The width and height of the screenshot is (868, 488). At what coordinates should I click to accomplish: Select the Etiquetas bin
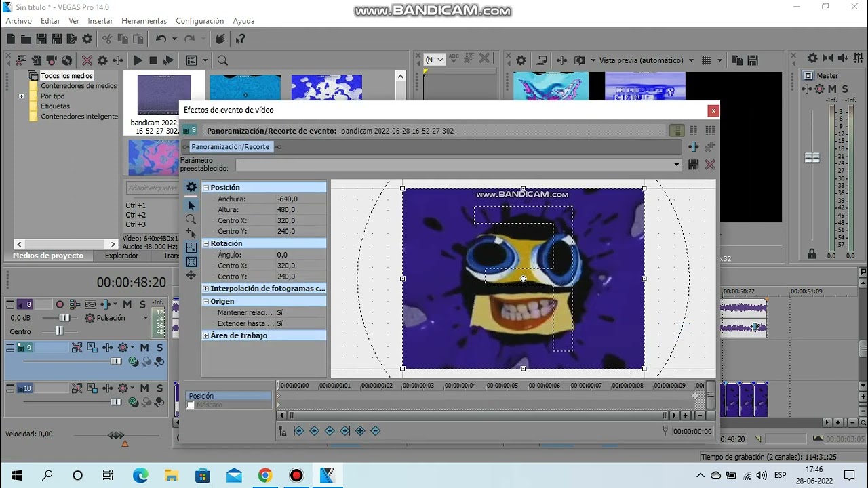[x=55, y=106]
